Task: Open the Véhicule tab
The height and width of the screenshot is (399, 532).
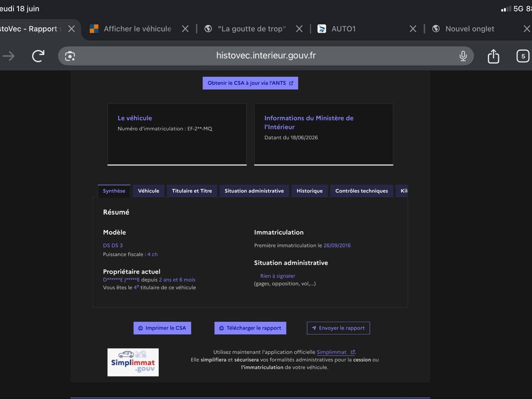Action: (149, 191)
